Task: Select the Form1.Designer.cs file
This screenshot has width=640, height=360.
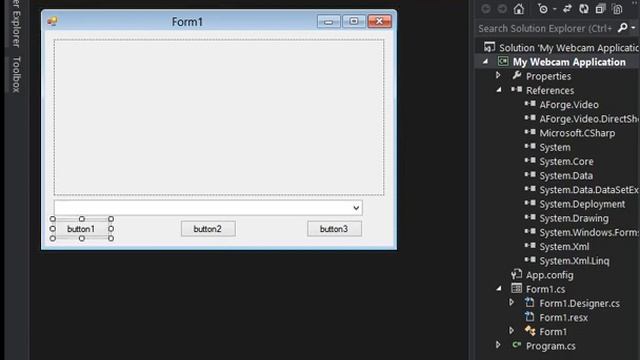Action: pos(579,303)
